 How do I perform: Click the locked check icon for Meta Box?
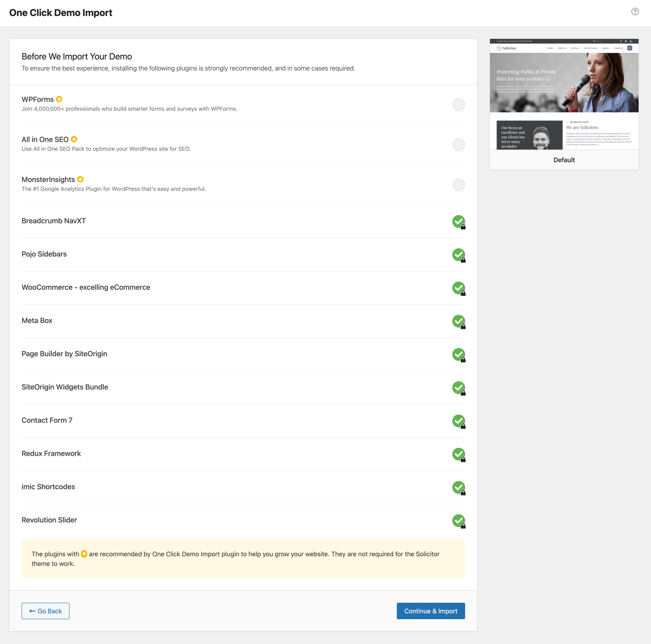click(459, 321)
